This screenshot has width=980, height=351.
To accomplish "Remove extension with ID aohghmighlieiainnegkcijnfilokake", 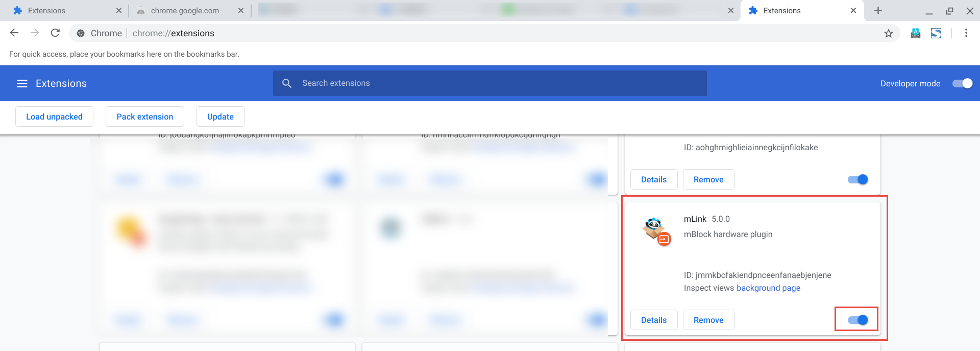I will point(708,179).
